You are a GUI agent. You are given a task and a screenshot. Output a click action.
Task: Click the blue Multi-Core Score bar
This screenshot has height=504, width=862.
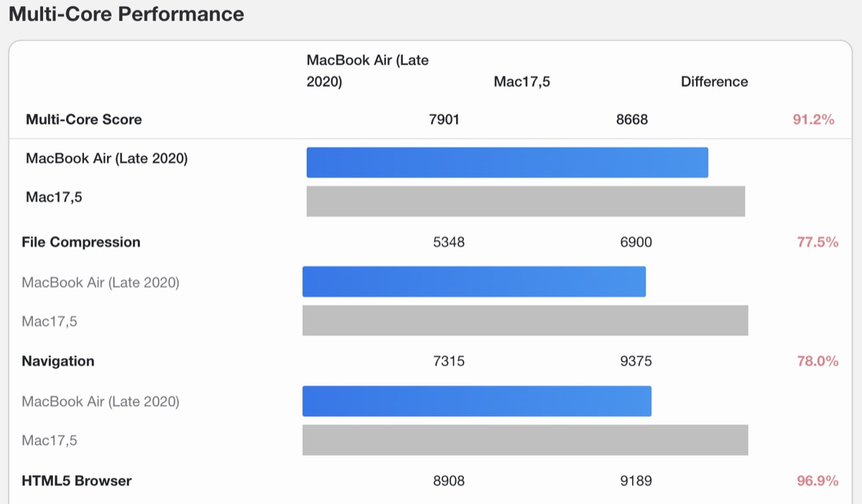coord(507,162)
